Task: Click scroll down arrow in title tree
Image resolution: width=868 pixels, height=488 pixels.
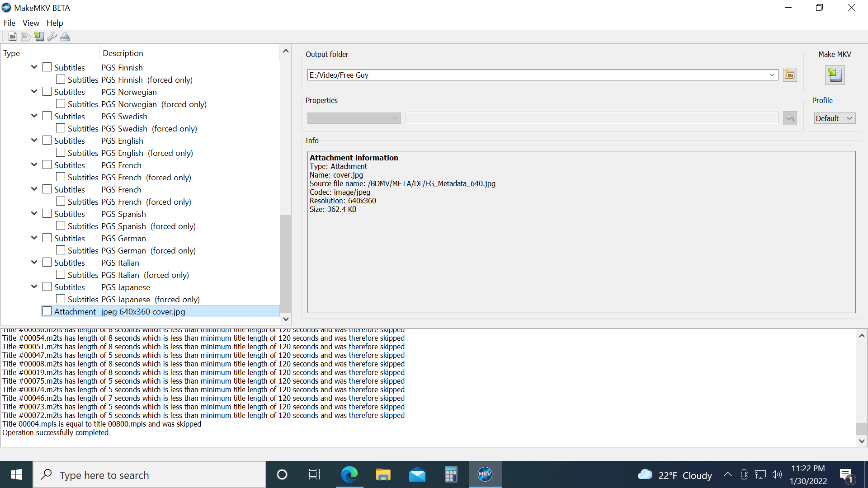Action: (x=286, y=319)
